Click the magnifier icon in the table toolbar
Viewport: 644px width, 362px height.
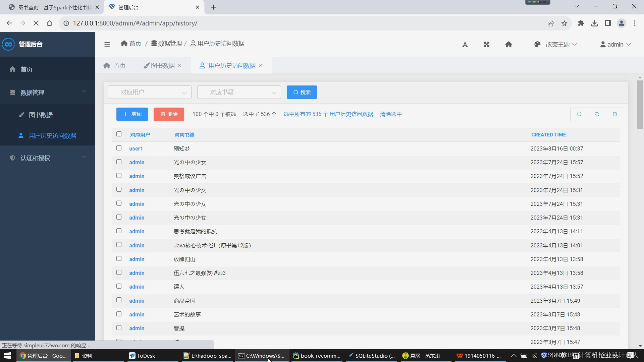579,114
